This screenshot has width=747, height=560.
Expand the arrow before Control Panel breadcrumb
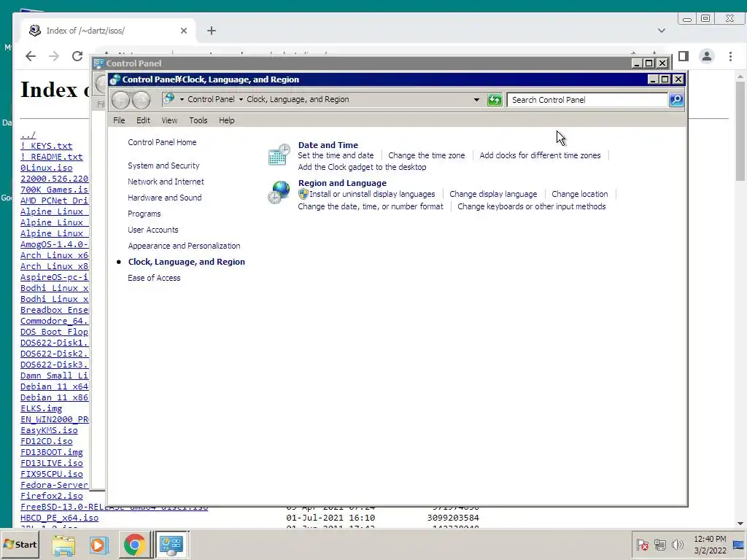click(182, 99)
